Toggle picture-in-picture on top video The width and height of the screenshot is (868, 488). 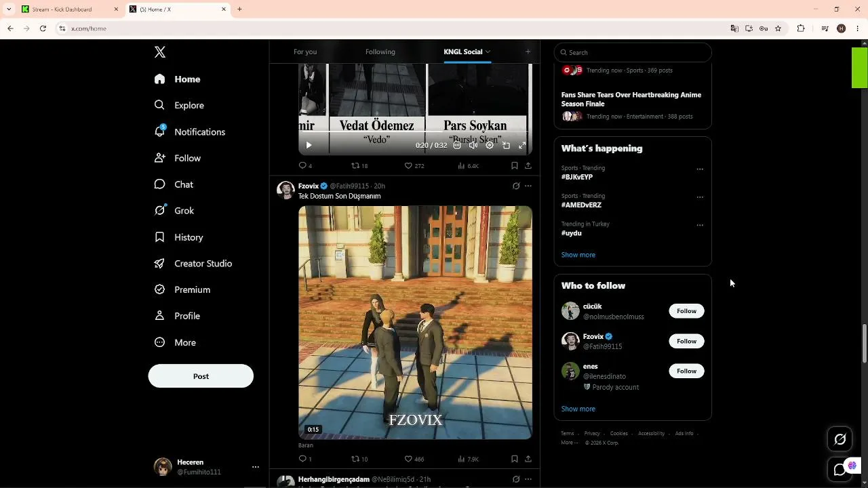point(506,145)
